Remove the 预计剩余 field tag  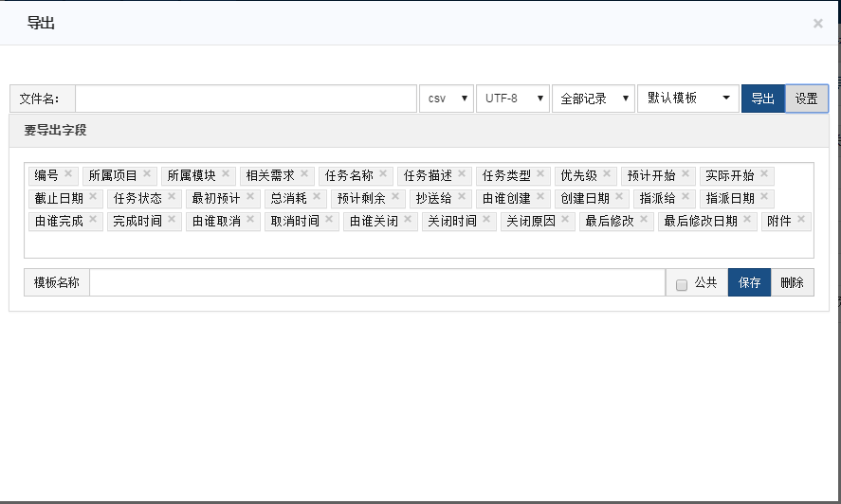point(395,196)
